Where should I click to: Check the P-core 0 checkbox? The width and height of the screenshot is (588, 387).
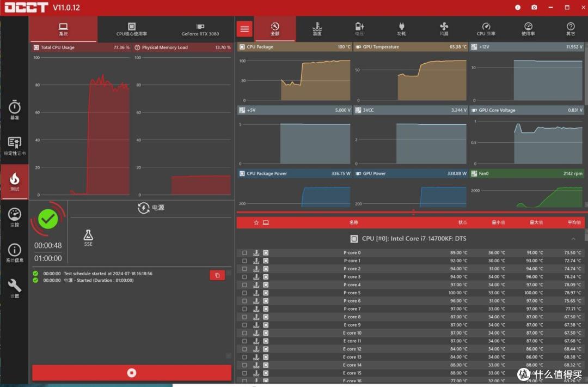[x=244, y=253]
